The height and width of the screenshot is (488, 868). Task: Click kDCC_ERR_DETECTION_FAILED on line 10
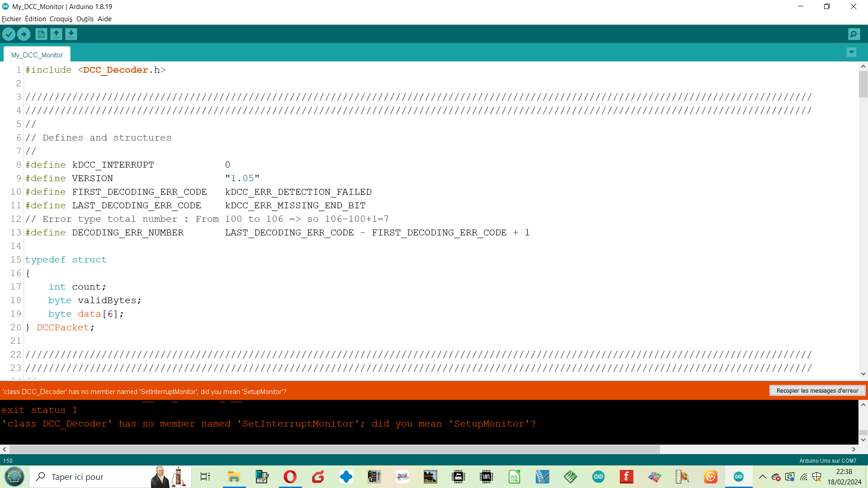click(298, 192)
